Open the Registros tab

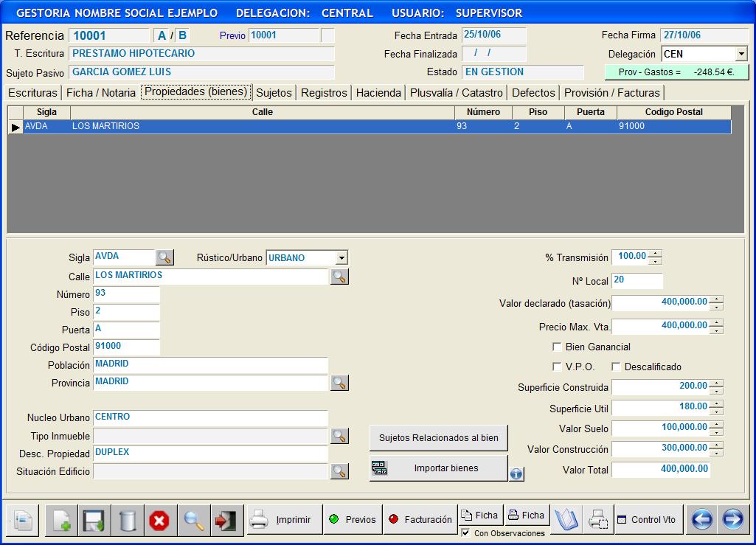pyautogui.click(x=324, y=93)
